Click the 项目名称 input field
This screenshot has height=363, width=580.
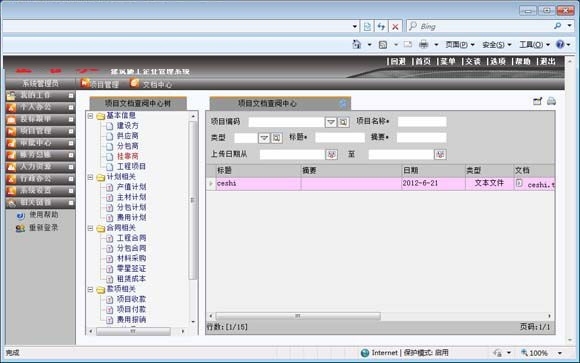(422, 122)
